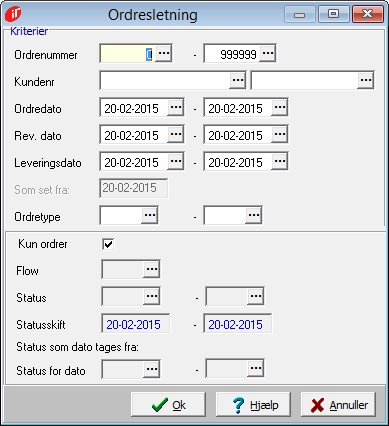Open date picker for Rev. dato from
Screen dimensions: 389x426
tap(175, 134)
